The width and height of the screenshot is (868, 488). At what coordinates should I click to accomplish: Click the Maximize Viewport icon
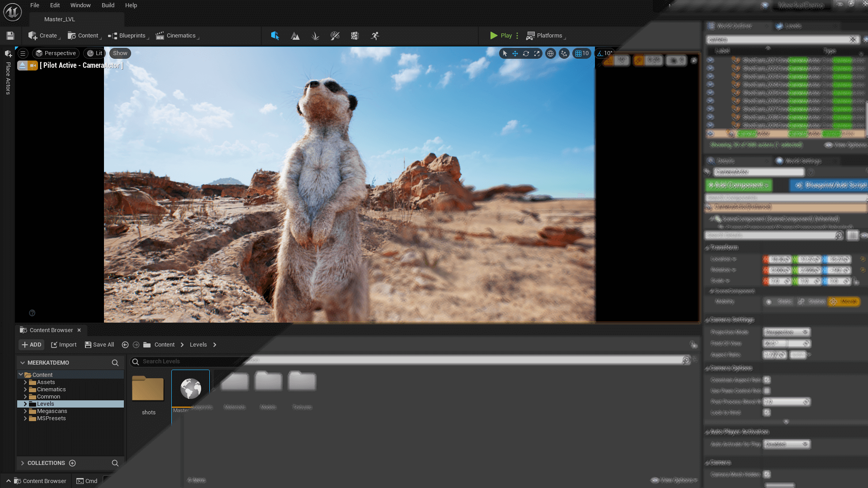coord(537,53)
